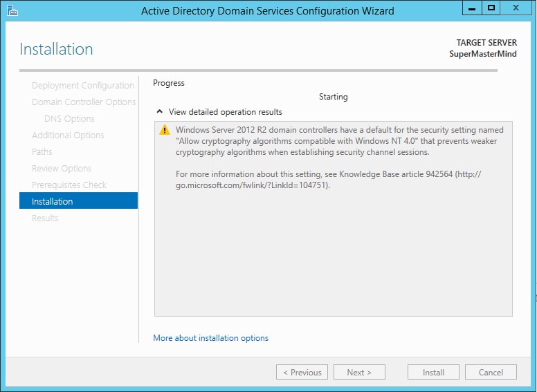Minimize the wizard window
Screen dimensions: 537x392
click(x=473, y=8)
